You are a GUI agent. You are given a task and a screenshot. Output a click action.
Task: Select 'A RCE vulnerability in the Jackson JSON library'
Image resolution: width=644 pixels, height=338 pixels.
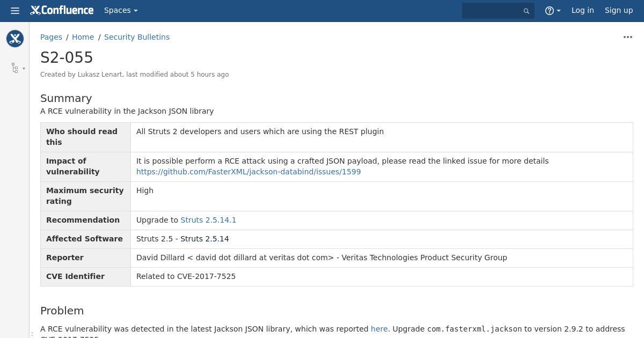127,111
